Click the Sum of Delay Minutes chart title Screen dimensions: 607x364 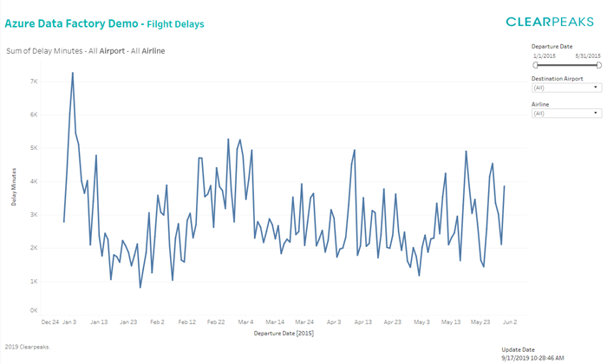pos(86,51)
